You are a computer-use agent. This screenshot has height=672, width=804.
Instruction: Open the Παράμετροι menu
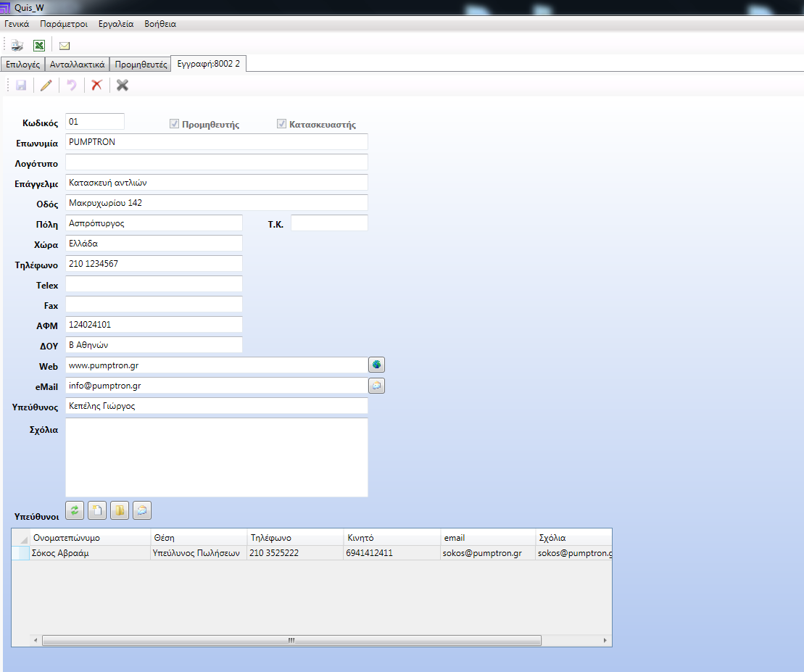[64, 24]
